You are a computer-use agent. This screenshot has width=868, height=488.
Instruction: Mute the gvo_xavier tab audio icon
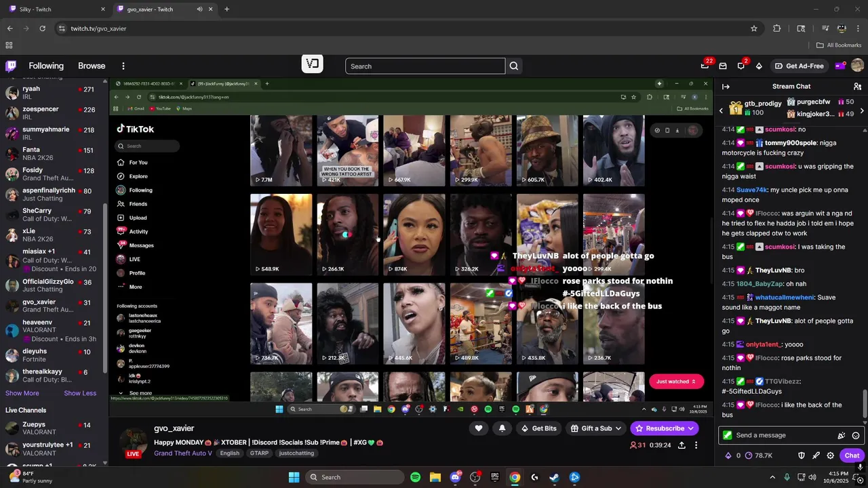tap(199, 9)
